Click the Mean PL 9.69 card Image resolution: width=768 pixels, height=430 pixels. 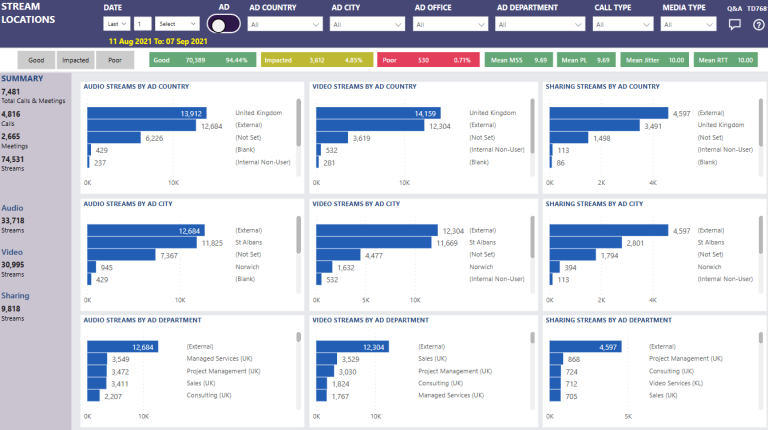586,60
